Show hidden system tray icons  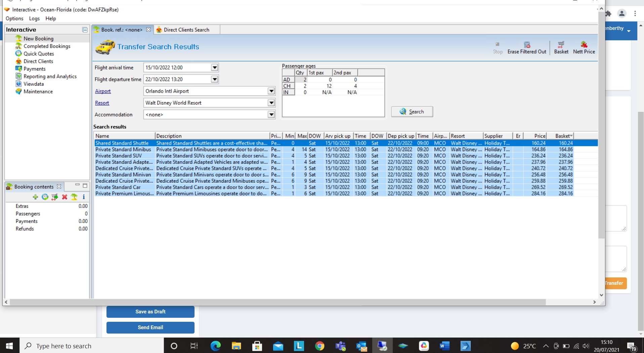(546, 346)
